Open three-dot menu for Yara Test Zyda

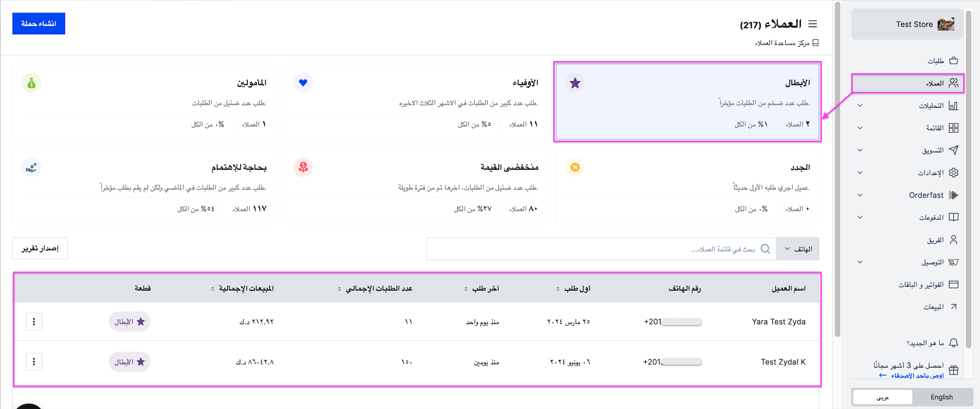tap(34, 322)
